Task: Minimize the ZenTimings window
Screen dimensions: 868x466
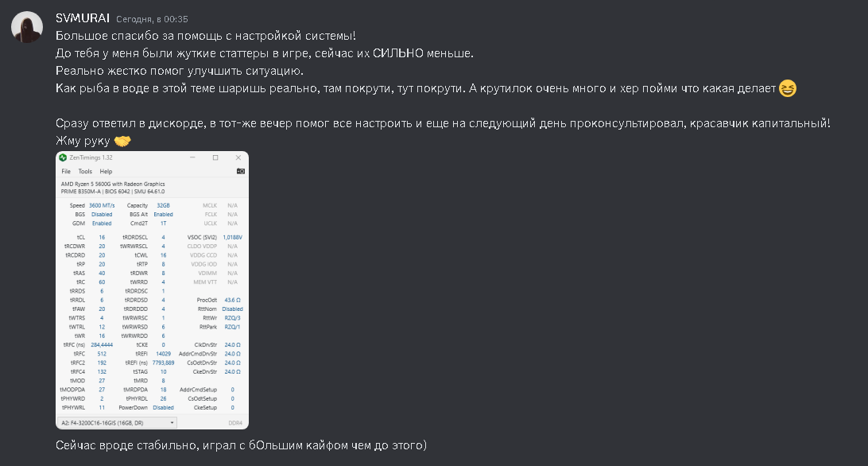Action: tap(192, 157)
